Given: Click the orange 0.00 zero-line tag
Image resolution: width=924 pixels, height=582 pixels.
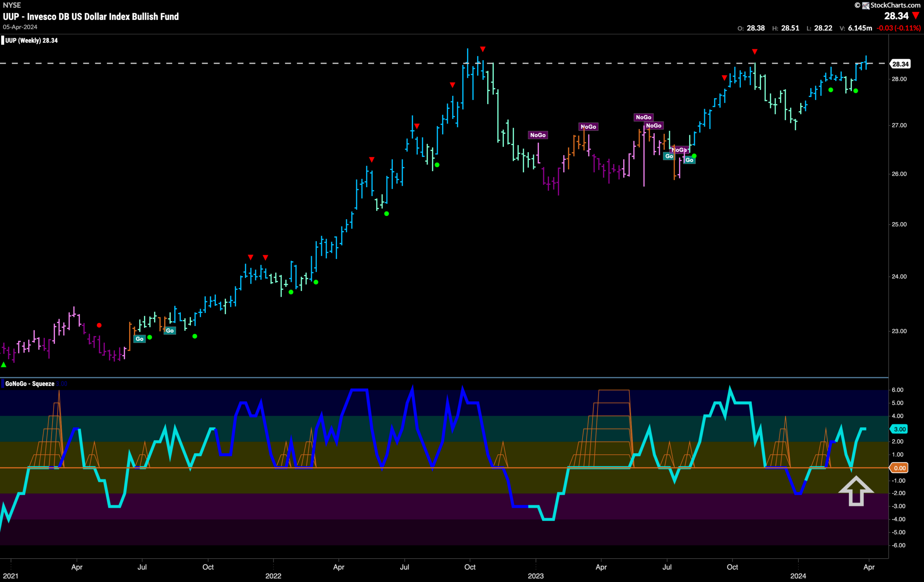Looking at the screenshot, I should coord(900,468).
